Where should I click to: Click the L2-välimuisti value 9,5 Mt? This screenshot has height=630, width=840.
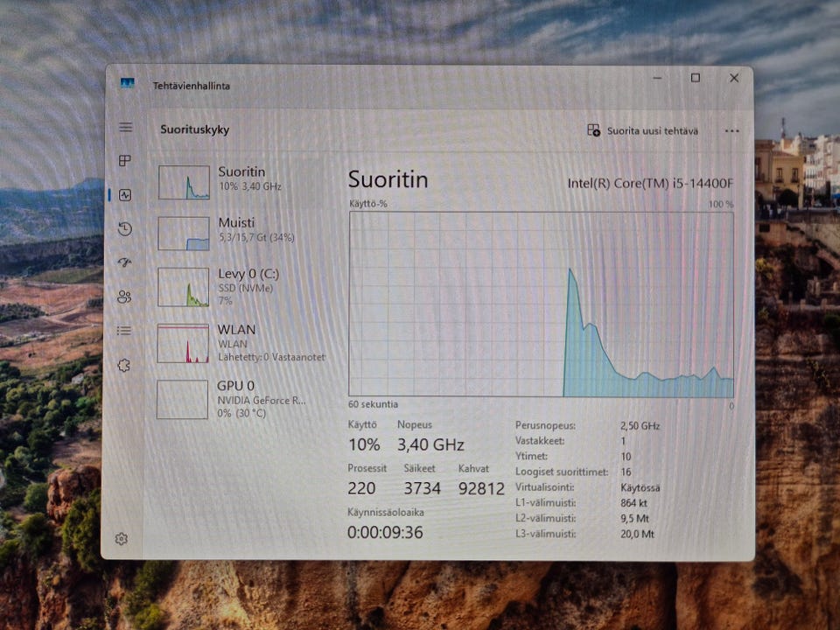coord(635,519)
